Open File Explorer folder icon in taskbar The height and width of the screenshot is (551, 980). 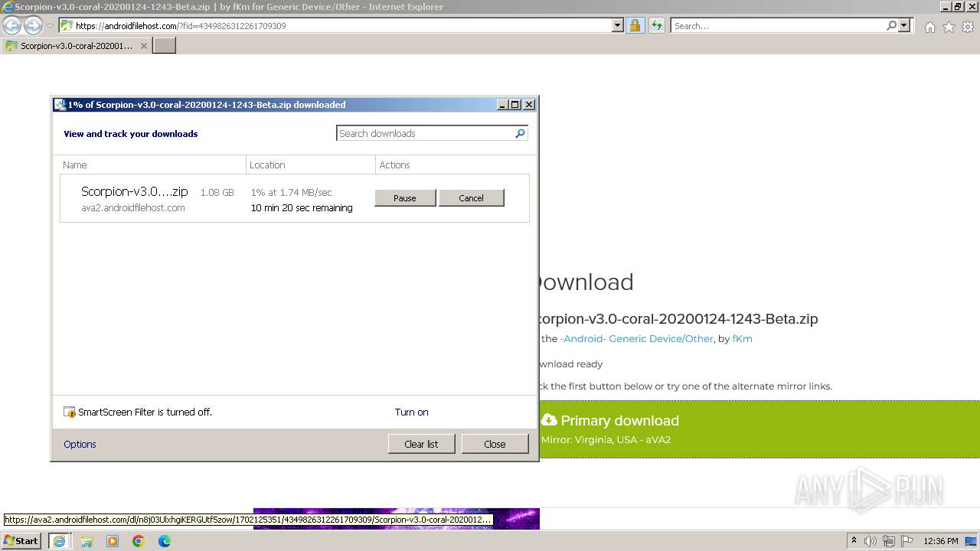pos(87,541)
